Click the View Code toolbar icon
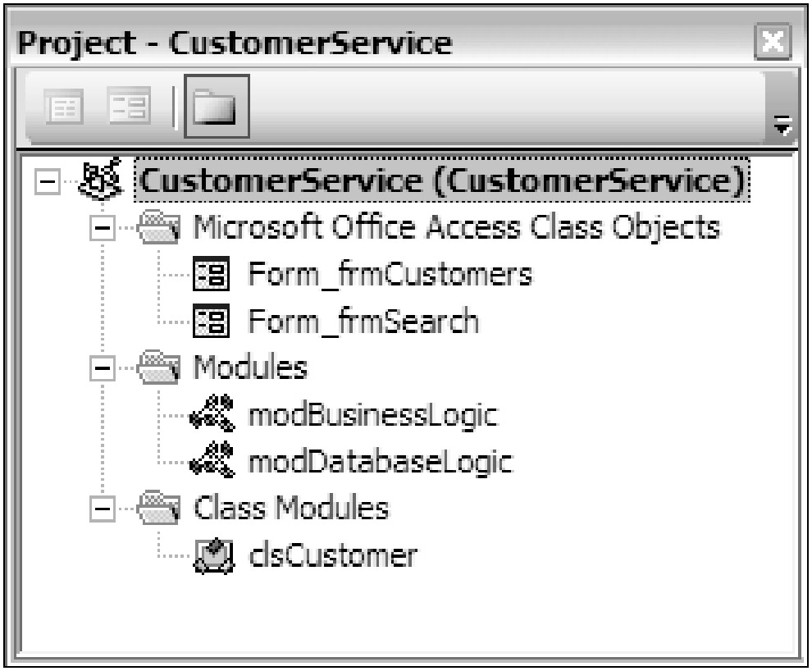Screen dimensions: 812x671 click(x=57, y=107)
